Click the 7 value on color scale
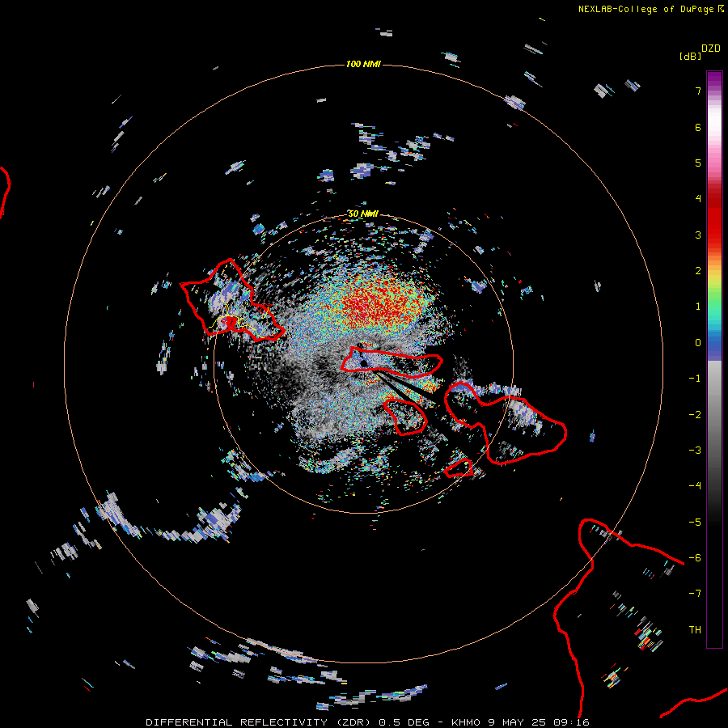Screen dimensions: 728x728 (698, 91)
